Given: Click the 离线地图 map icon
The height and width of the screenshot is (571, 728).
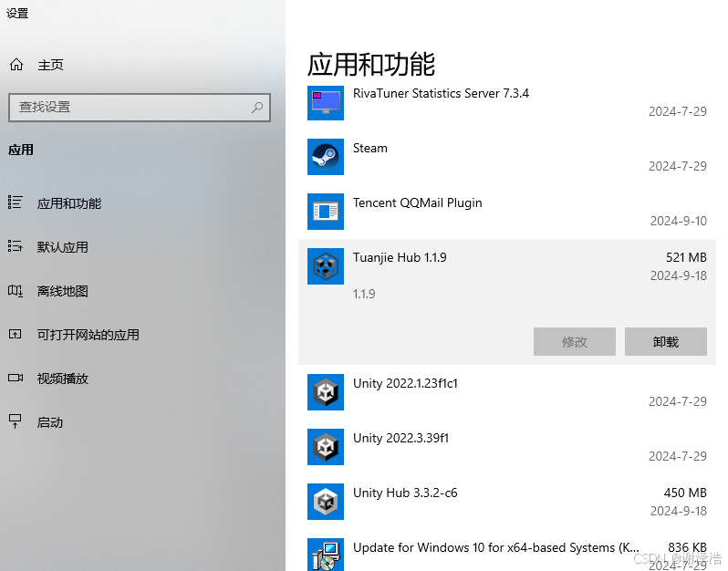Looking at the screenshot, I should pyautogui.click(x=15, y=291).
